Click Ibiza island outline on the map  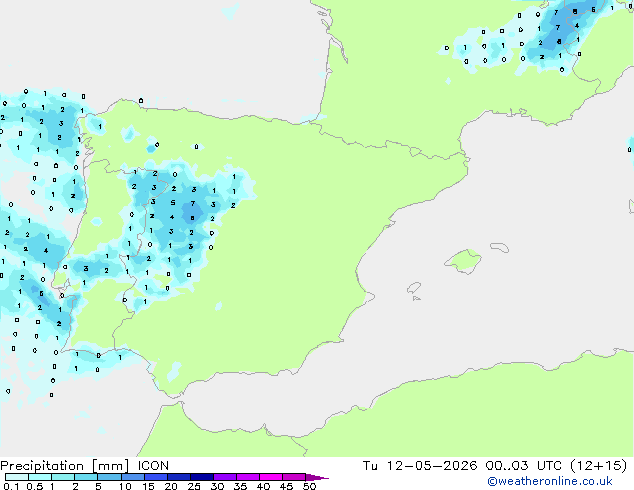(414, 288)
